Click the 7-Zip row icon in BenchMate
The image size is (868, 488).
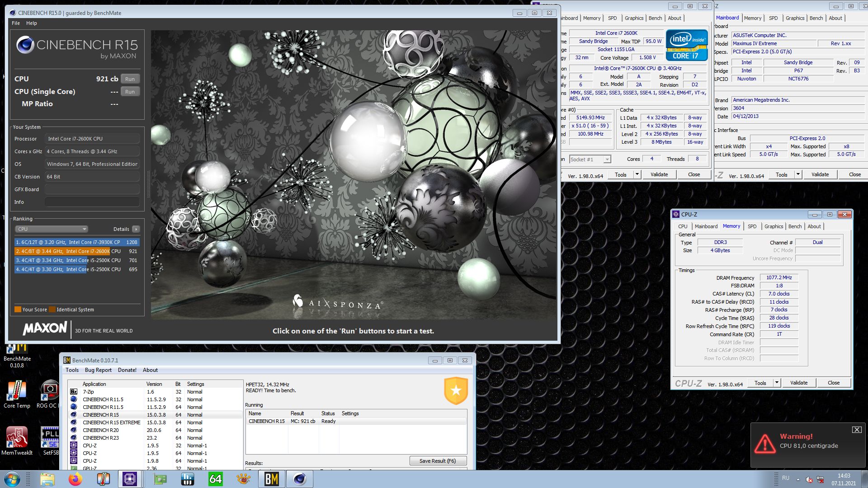click(74, 392)
